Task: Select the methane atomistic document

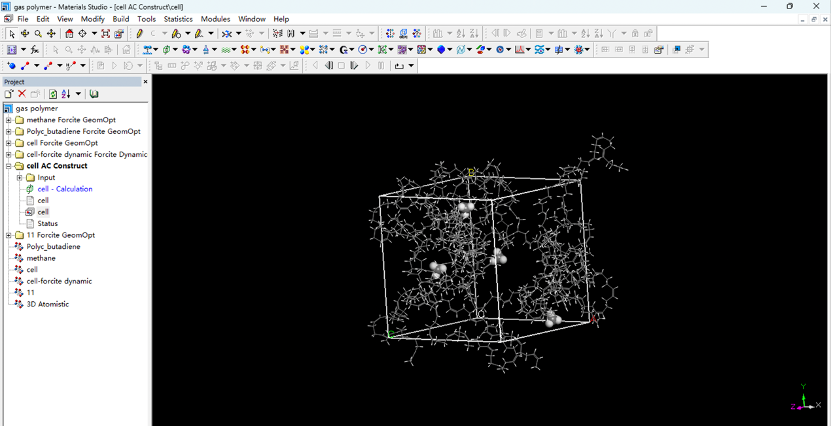Action: tap(41, 258)
